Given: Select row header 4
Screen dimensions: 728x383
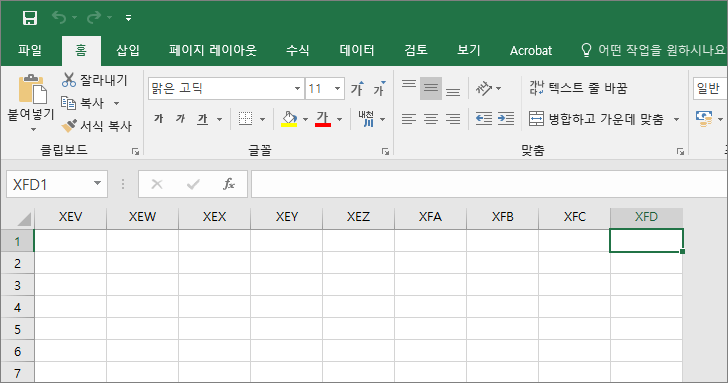Looking at the screenshot, I should 17,307.
